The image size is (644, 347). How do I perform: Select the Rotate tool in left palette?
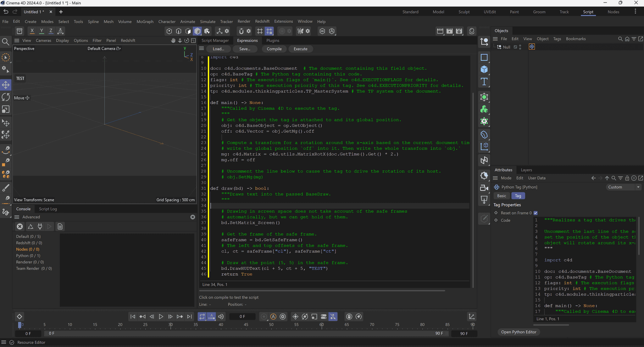pos(6,97)
